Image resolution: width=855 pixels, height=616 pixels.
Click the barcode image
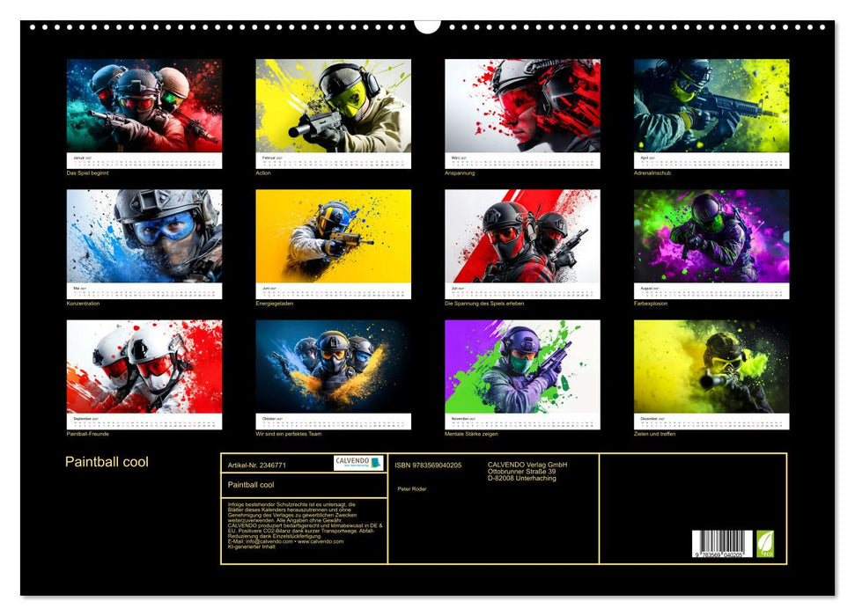coord(722,544)
